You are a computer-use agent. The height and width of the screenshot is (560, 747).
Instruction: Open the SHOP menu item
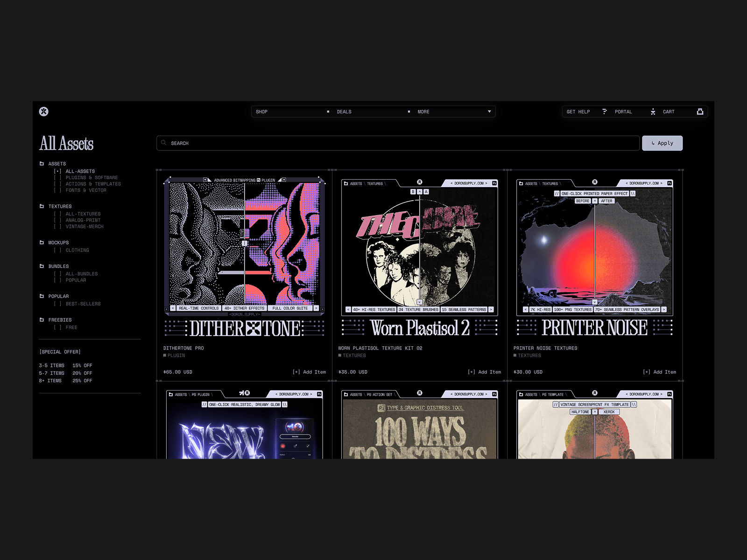pyautogui.click(x=261, y=112)
